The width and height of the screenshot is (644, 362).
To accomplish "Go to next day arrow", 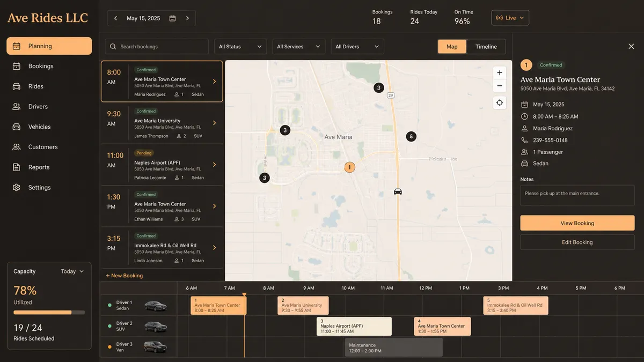I will pos(187,18).
